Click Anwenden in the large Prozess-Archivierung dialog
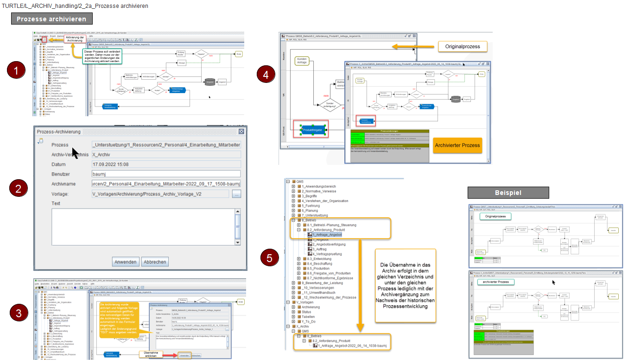This screenshot has height=364, width=628. pos(126,262)
